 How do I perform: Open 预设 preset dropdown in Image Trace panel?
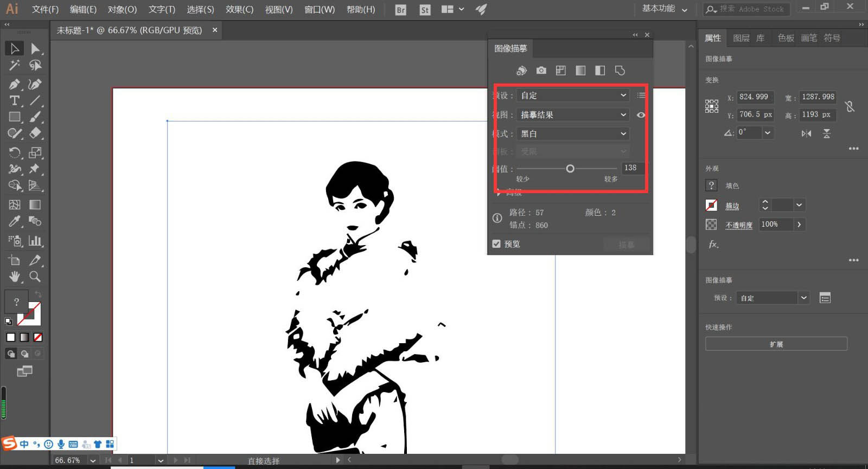tap(573, 95)
